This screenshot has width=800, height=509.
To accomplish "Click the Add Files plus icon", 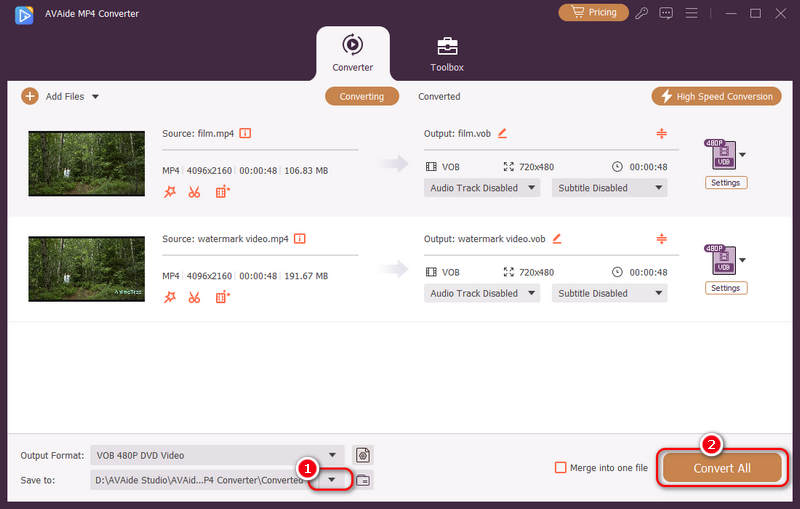I will coord(30,96).
